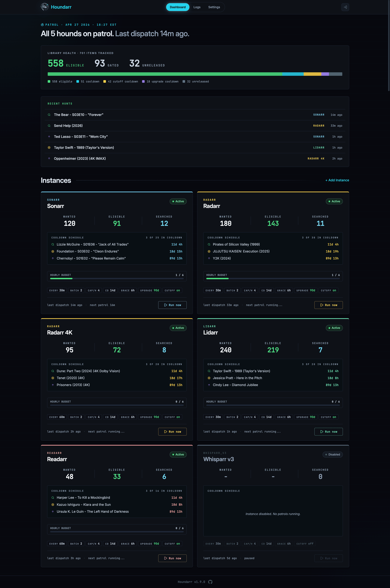Image resolution: width=390 pixels, height=588 pixels.
Task: Click Run now on the Radarr 4K card
Action: 172,432
